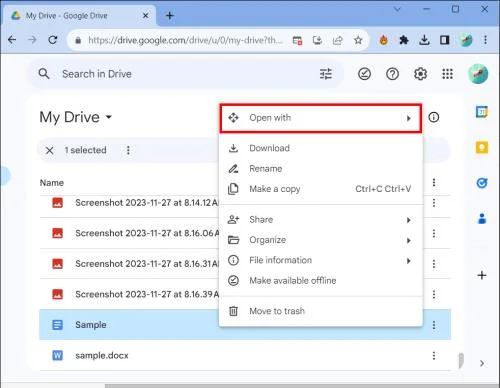Open the Help question mark menu
500x388 pixels.
(x=392, y=74)
